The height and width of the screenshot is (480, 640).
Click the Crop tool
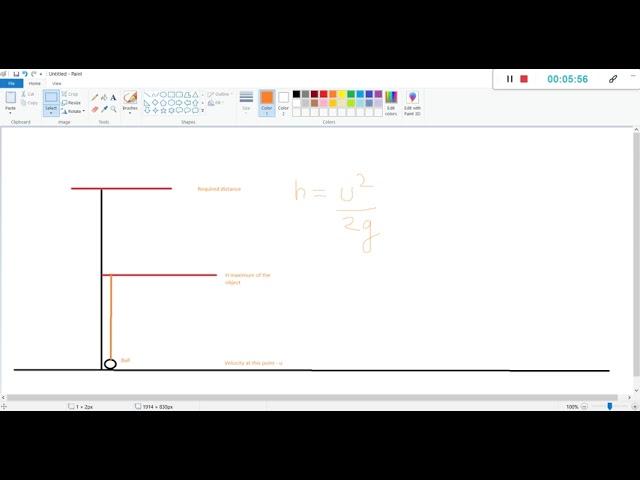(x=70, y=94)
